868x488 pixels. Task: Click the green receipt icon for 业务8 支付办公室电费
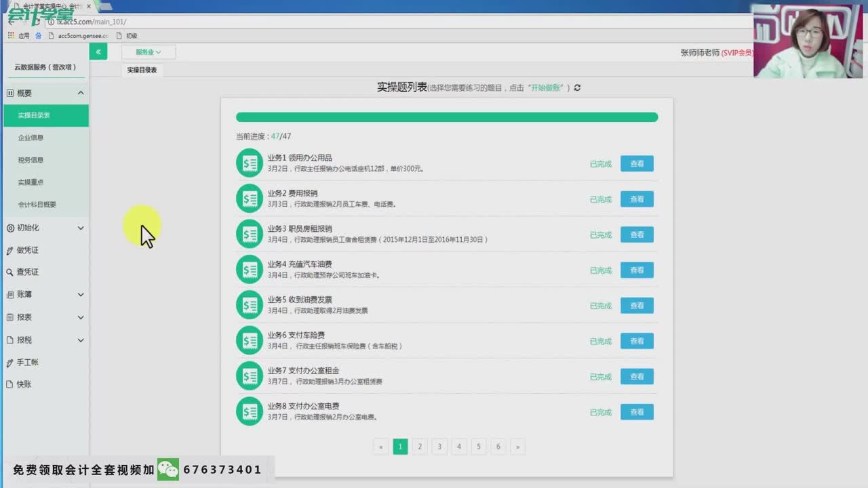249,411
